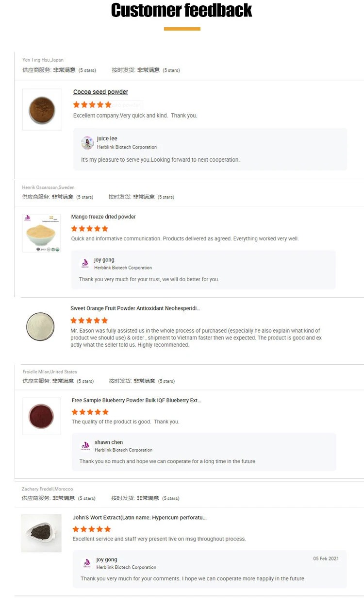This screenshot has height=609, width=364.
Task: Open the Cocoa seed powder product link
Action: tap(100, 92)
